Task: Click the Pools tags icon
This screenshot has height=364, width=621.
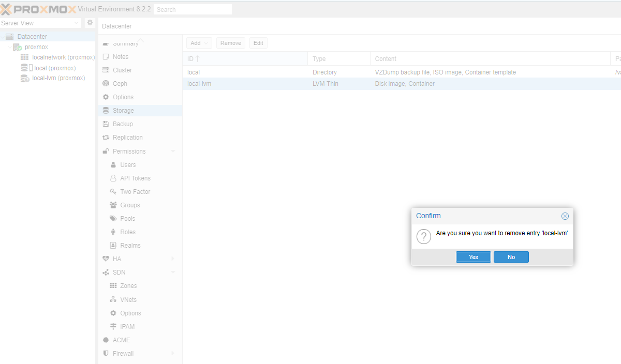Action: point(113,219)
